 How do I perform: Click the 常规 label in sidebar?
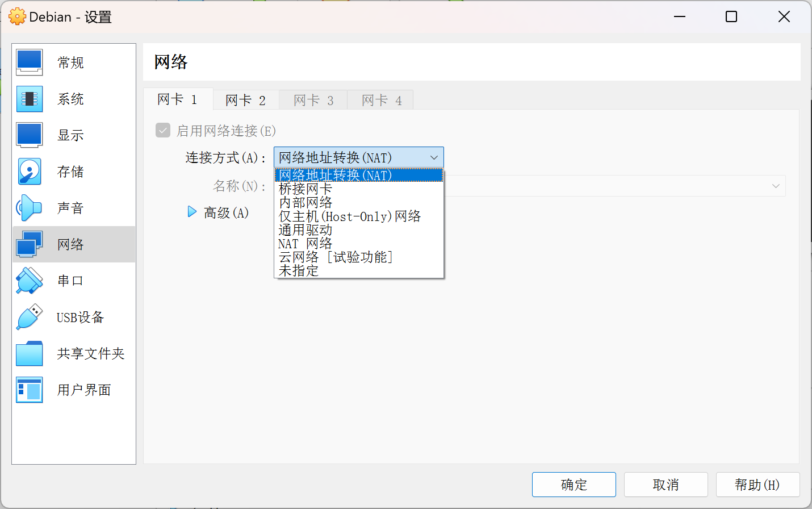point(70,62)
